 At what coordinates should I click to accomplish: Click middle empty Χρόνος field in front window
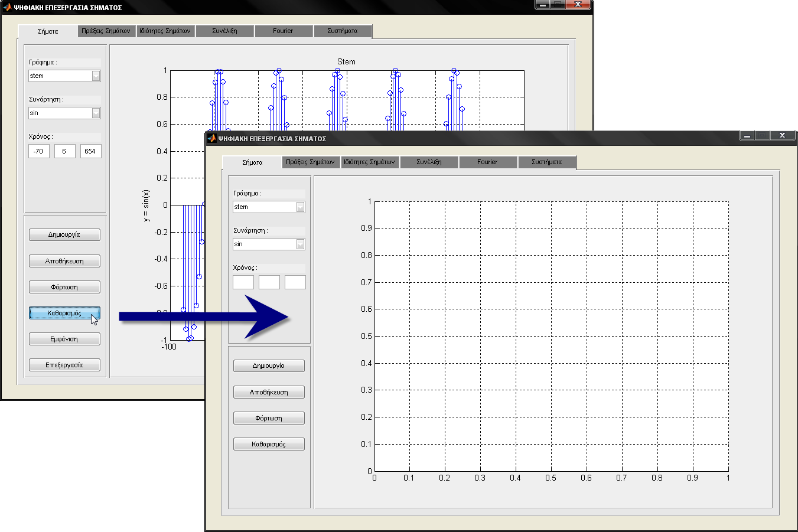tap(269, 282)
